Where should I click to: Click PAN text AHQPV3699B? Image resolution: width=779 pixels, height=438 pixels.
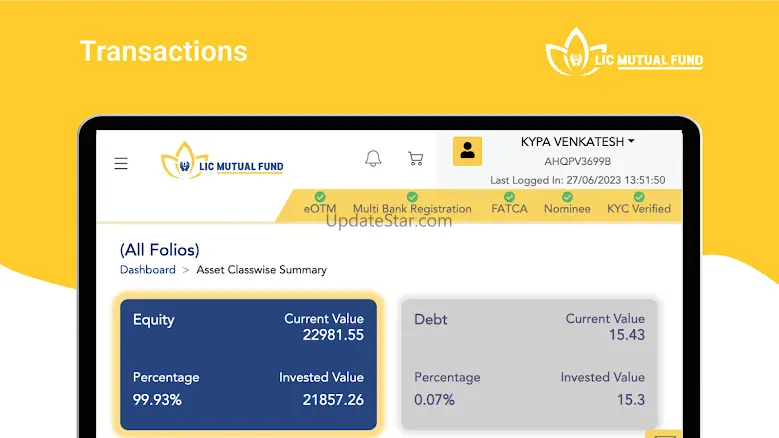[577, 161]
